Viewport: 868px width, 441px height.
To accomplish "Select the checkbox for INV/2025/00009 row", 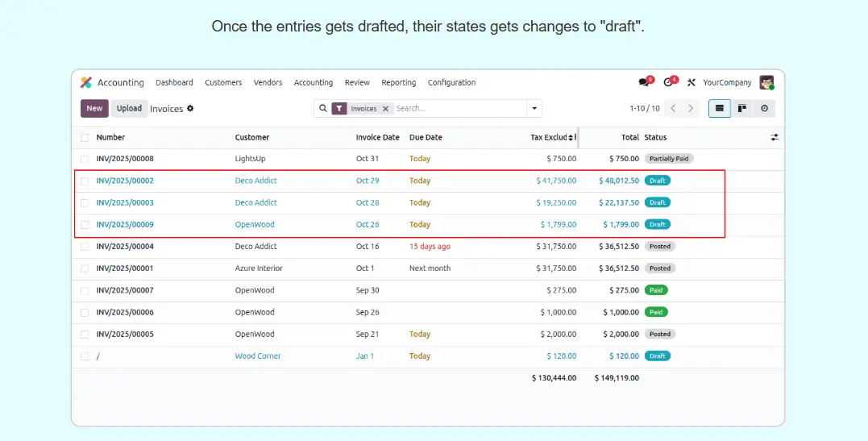I will pos(85,225).
